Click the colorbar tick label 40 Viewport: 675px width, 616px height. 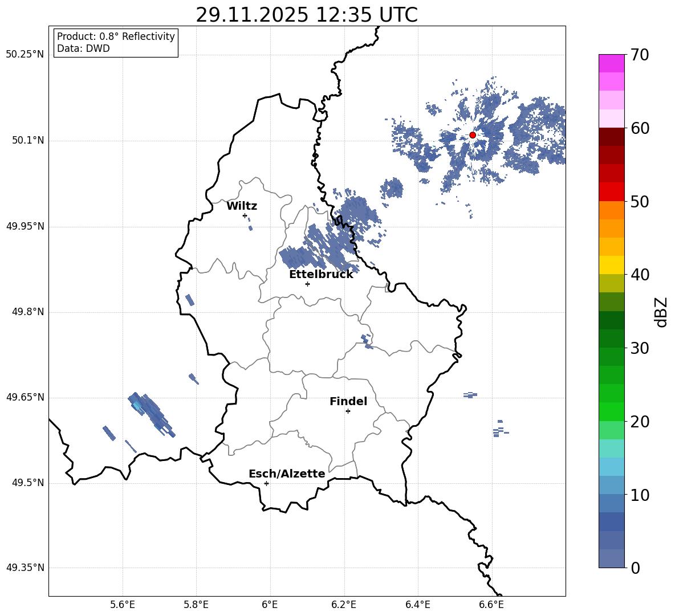tap(640, 275)
